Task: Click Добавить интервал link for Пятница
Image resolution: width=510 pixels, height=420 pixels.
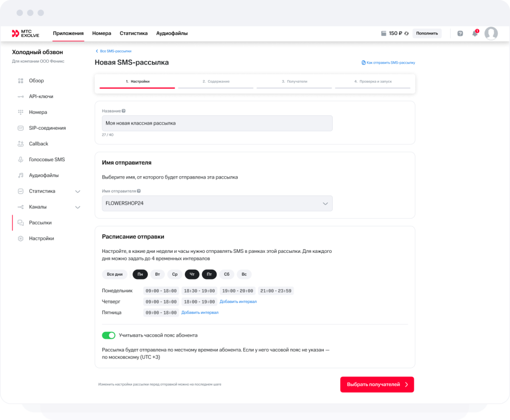Action: pos(200,313)
